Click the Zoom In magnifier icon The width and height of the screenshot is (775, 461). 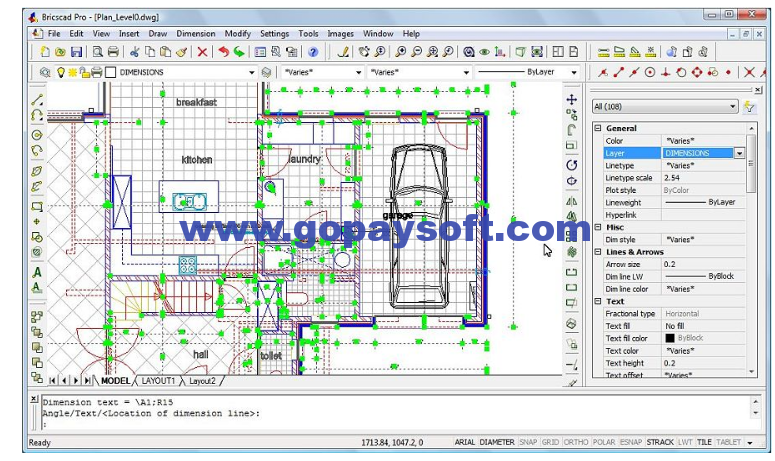coord(401,52)
